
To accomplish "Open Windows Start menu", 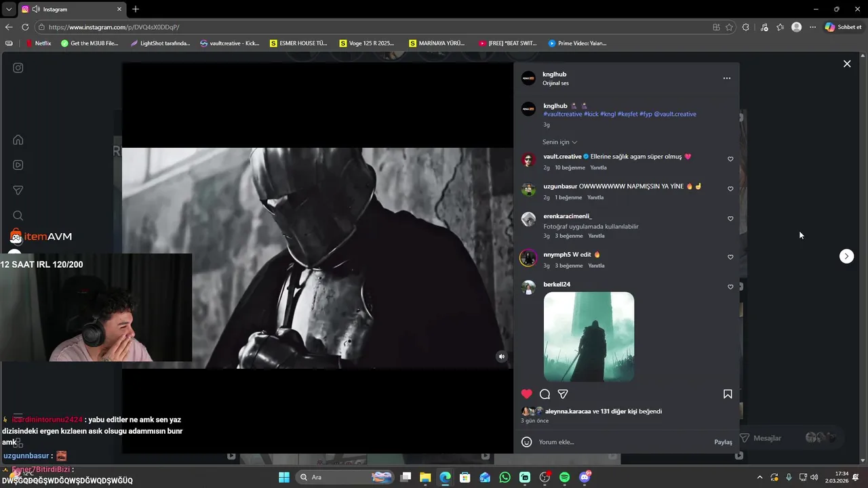I will (284, 477).
